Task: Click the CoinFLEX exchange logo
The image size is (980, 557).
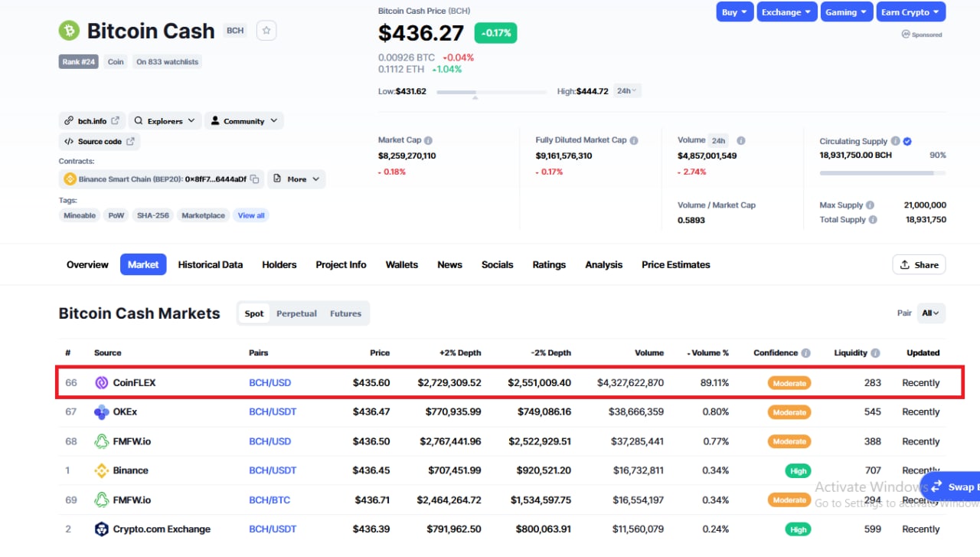Action: [101, 382]
